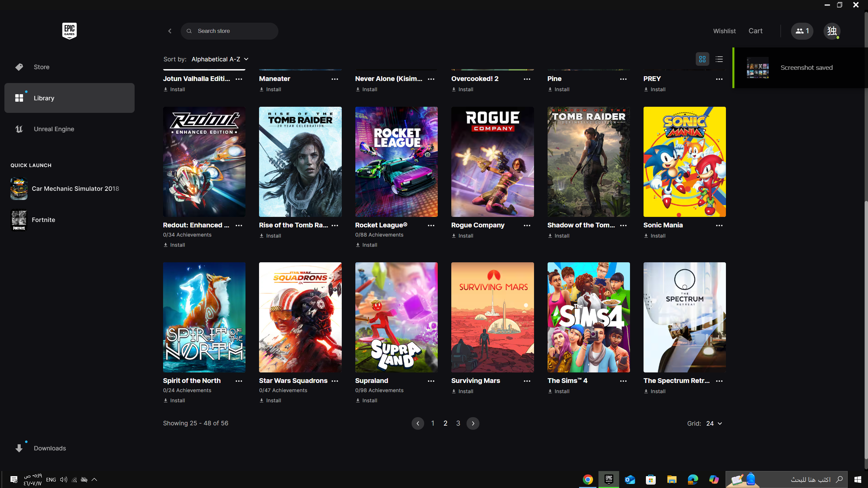
Task: Install Rocket League
Action: pos(366,245)
